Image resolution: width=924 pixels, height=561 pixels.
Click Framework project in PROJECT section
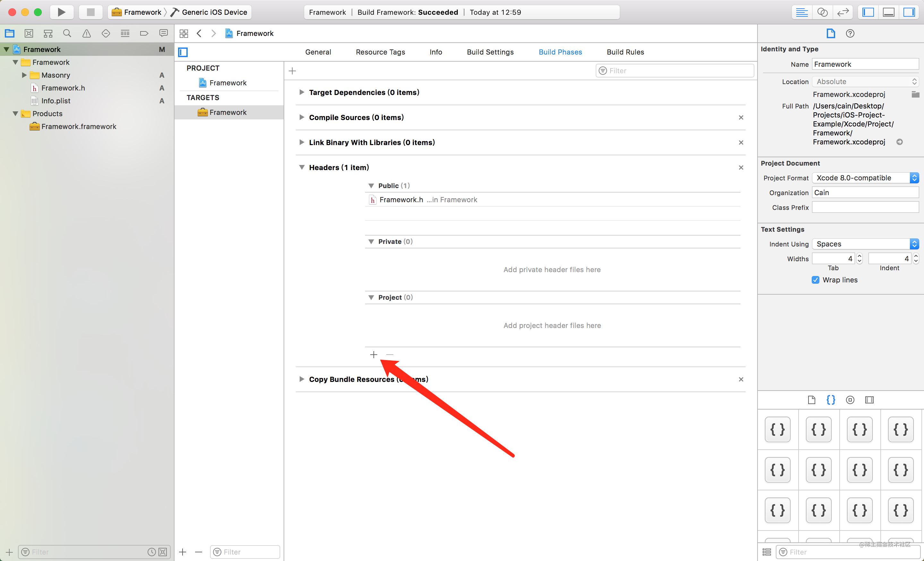pos(227,82)
